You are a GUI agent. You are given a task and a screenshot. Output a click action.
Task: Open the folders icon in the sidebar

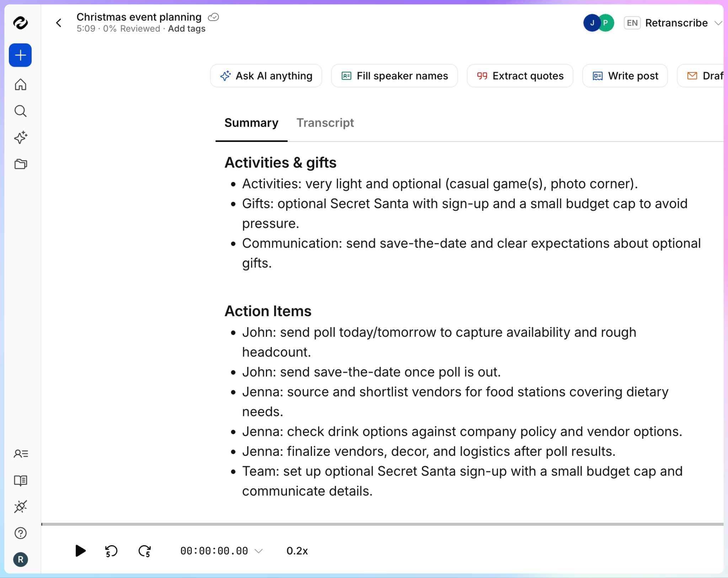(20, 164)
